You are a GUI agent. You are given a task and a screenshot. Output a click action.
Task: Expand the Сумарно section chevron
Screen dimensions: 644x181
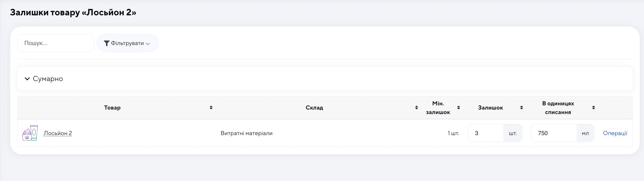[27, 79]
